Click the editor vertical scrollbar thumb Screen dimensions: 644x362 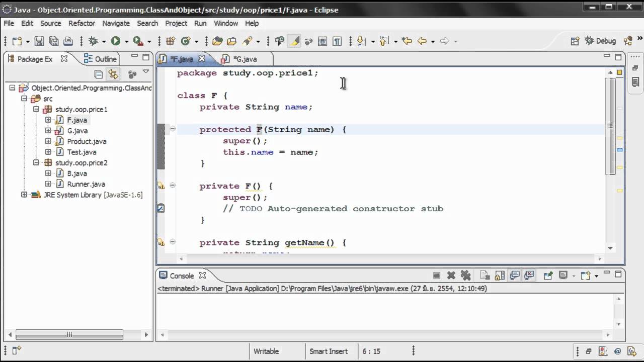tap(611, 126)
